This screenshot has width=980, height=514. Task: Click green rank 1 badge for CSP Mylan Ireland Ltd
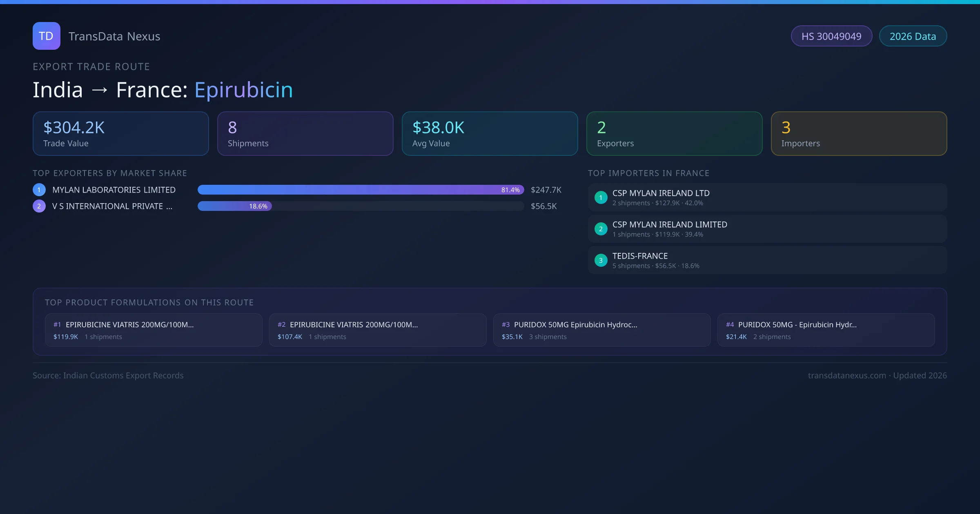(x=601, y=197)
